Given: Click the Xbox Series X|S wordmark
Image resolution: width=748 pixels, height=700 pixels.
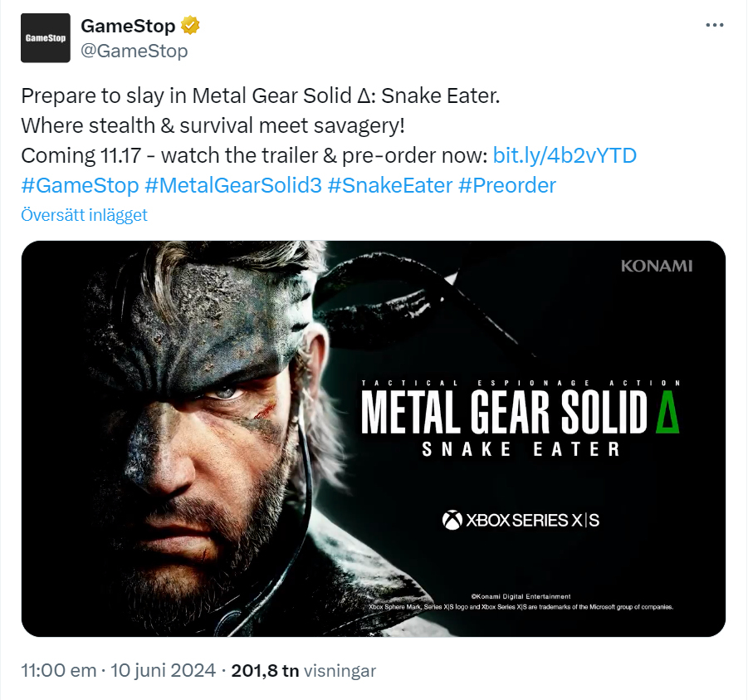Looking at the screenshot, I should tap(537, 516).
